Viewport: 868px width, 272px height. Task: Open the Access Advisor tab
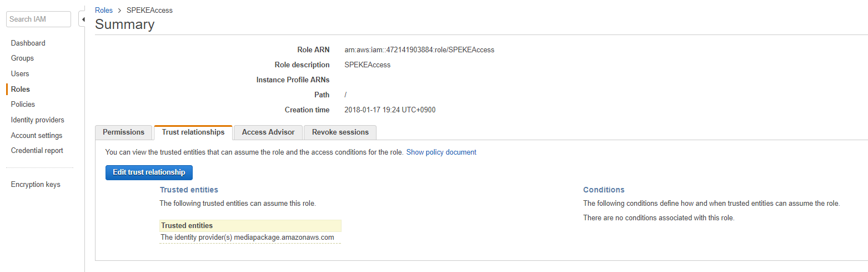(268, 132)
